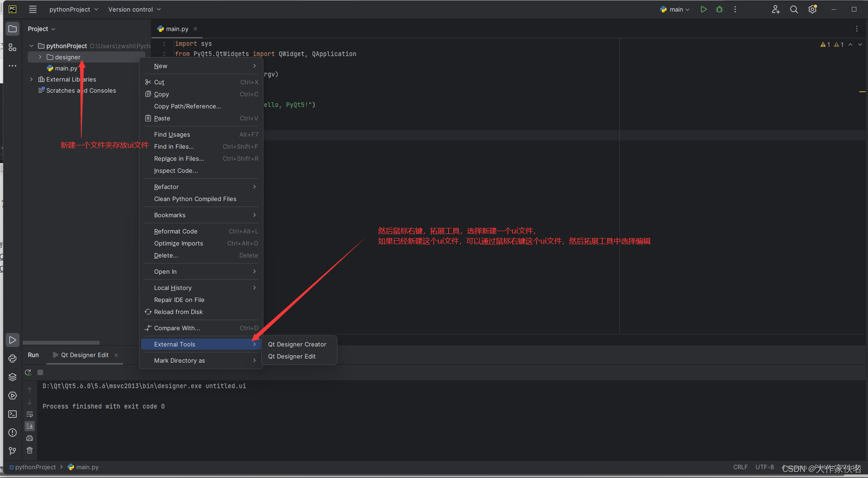Expand New submenu in context menu
Image resolution: width=868 pixels, height=478 pixels.
click(201, 66)
